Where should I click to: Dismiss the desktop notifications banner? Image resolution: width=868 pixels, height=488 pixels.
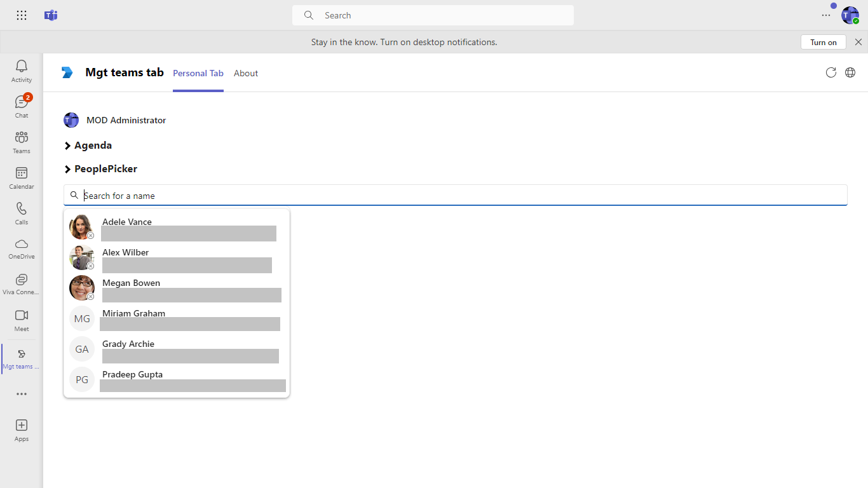858,42
